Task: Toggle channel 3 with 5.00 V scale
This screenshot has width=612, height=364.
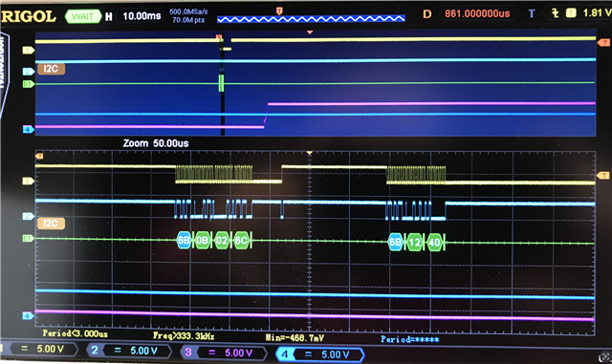Action: point(223,353)
